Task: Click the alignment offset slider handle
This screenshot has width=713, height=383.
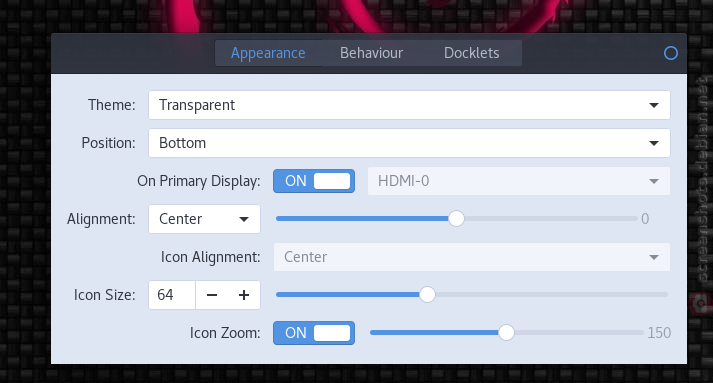Action: pyautogui.click(x=456, y=219)
